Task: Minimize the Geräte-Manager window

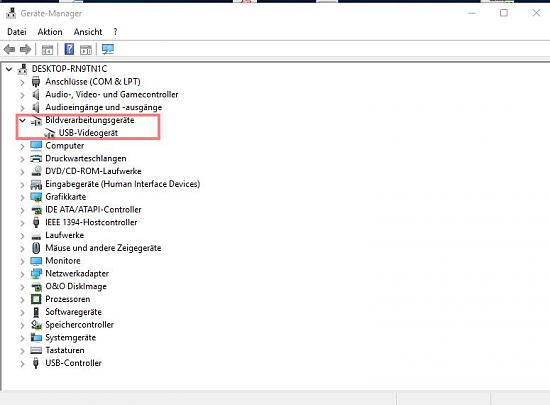Action: (472, 13)
